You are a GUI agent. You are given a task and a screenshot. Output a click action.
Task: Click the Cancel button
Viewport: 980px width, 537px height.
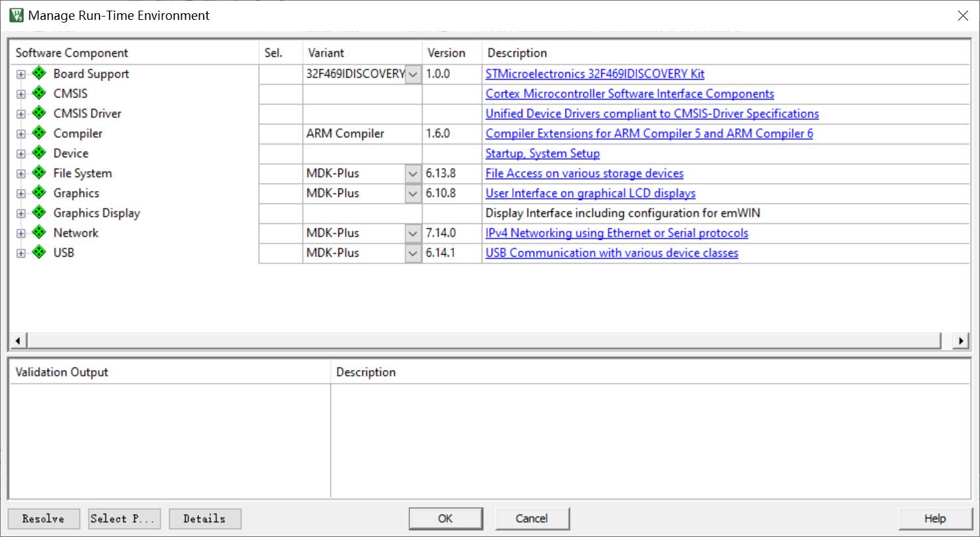tap(532, 518)
